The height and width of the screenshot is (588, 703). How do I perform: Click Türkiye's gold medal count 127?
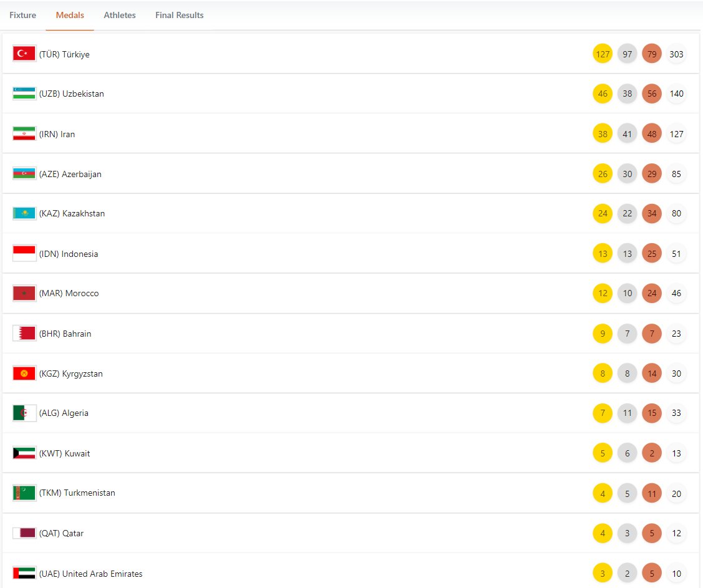coord(603,54)
